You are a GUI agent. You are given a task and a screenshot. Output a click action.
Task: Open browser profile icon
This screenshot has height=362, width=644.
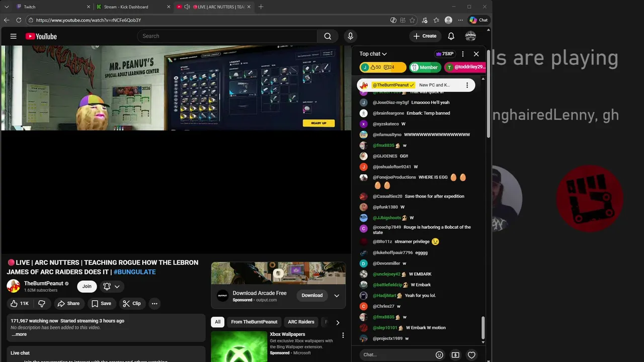click(x=448, y=20)
